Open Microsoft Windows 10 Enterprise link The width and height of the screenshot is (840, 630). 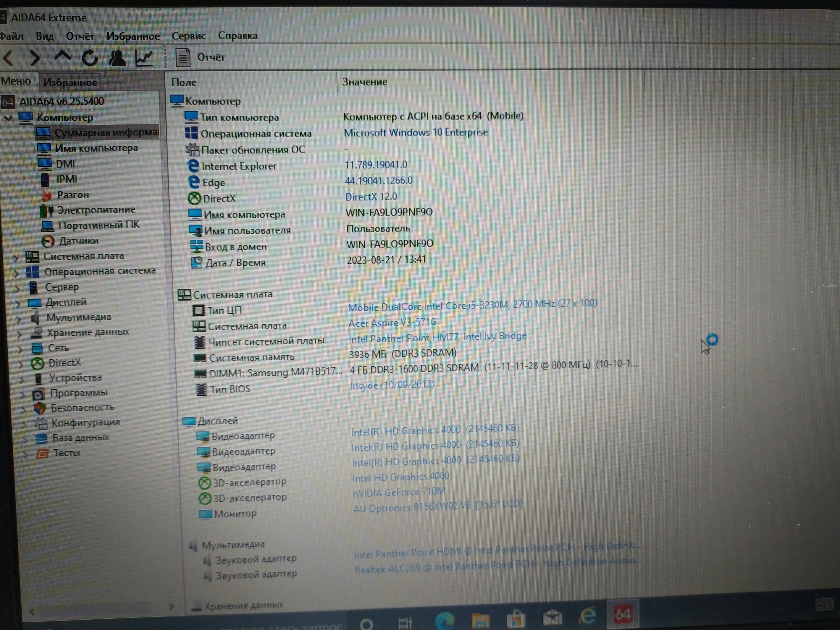(416, 133)
